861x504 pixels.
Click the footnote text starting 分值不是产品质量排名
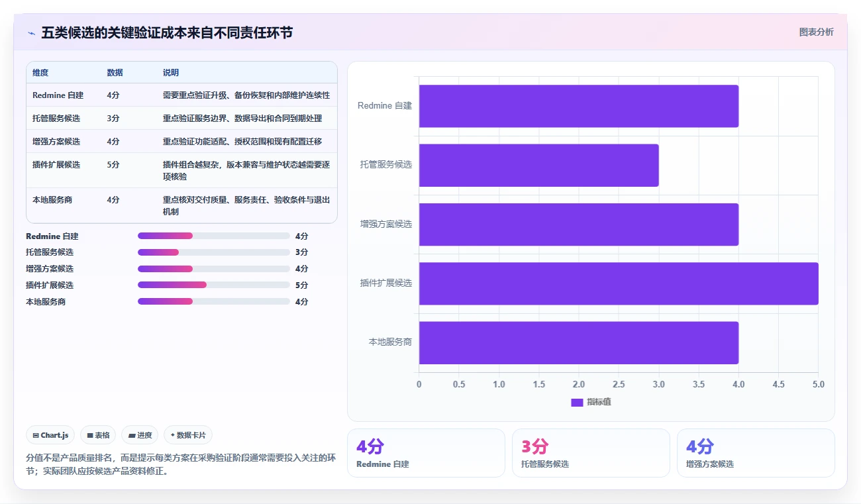click(181, 464)
